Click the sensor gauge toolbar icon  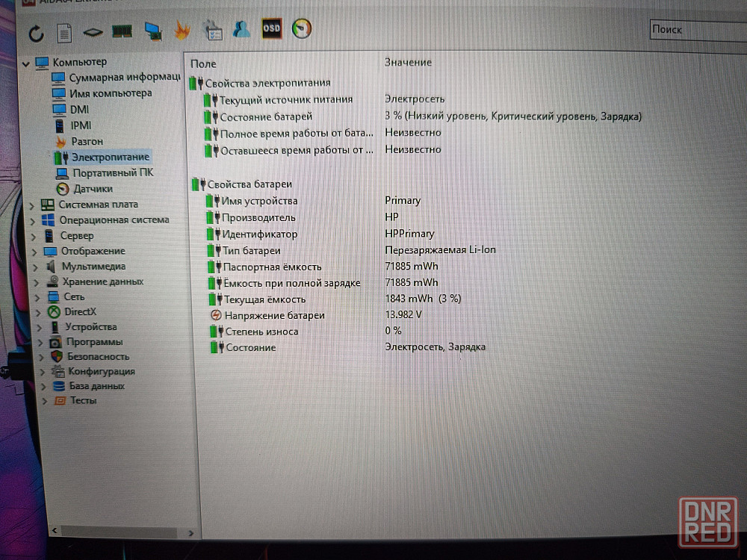click(x=302, y=28)
